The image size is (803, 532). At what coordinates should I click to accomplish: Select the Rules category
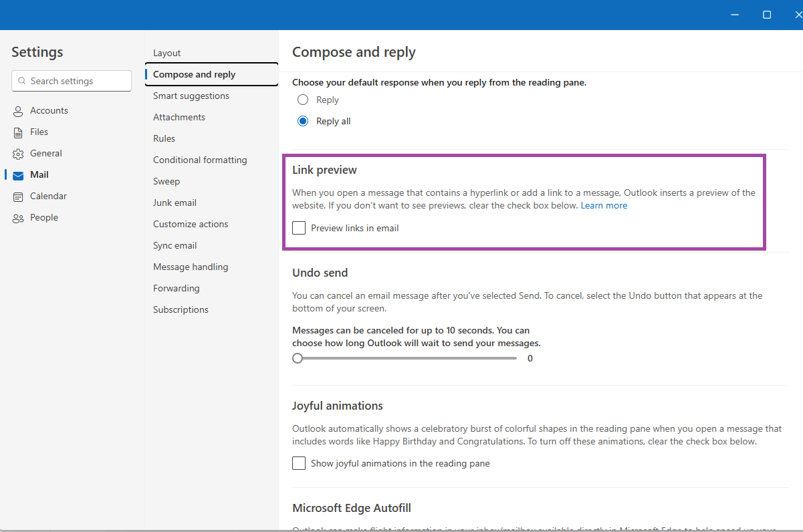(164, 138)
